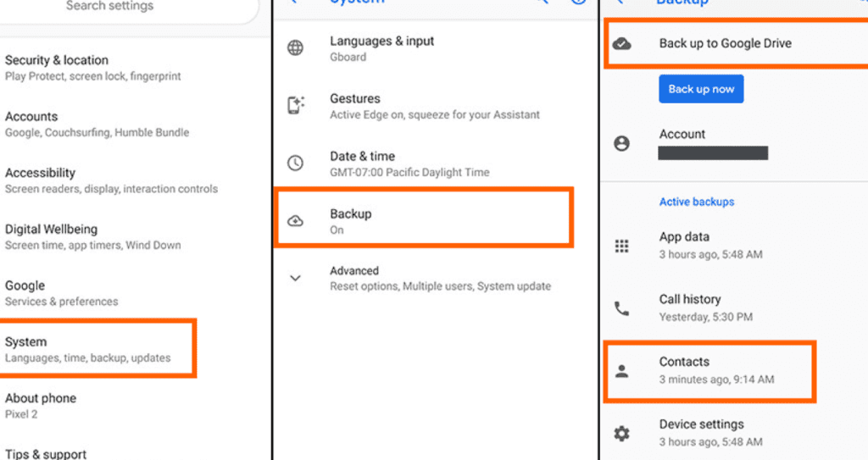868x460 pixels.
Task: Click the clock icon for Date & time
Action: coord(295,163)
